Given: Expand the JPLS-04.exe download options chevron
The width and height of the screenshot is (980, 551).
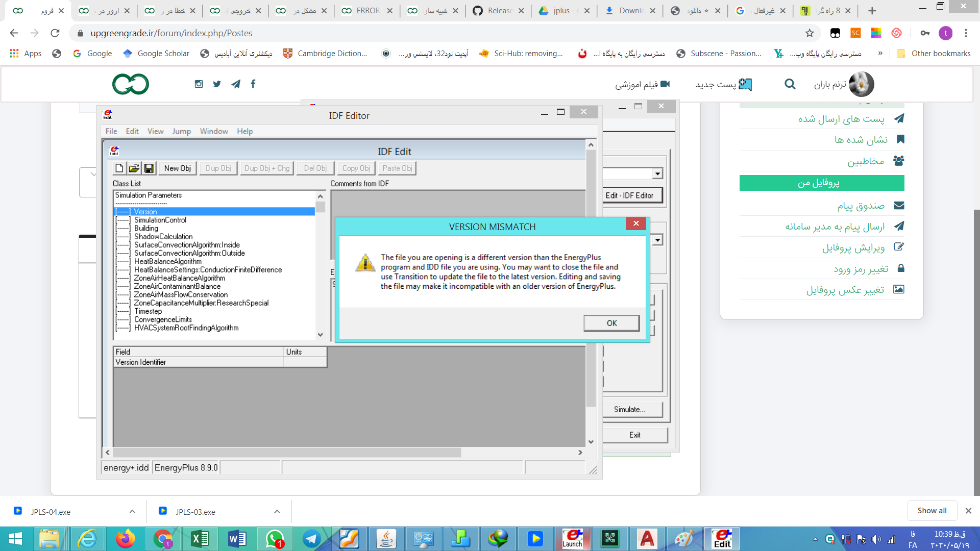Looking at the screenshot, I should pos(132,512).
